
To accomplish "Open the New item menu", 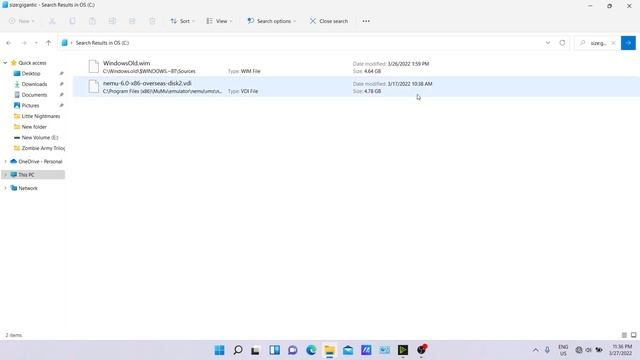I will tap(22, 21).
